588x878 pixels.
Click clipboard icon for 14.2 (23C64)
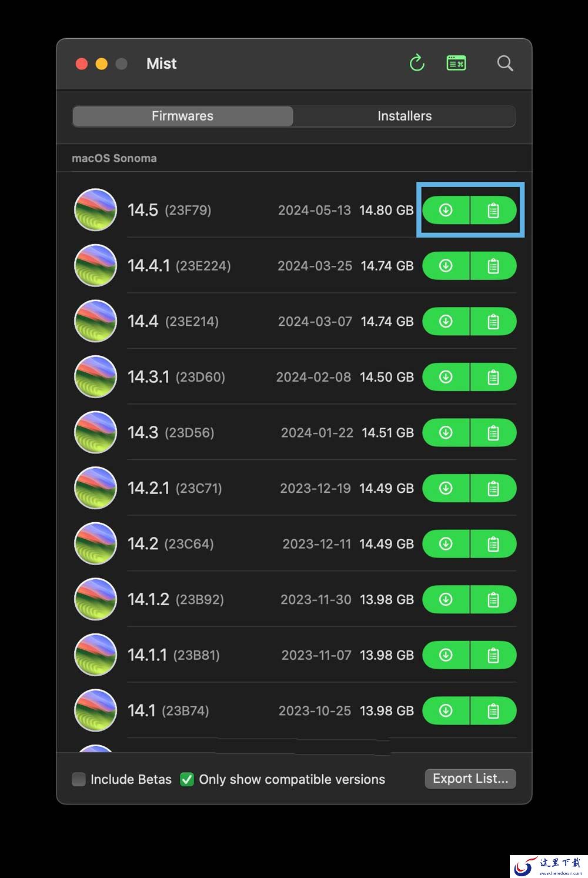(493, 544)
